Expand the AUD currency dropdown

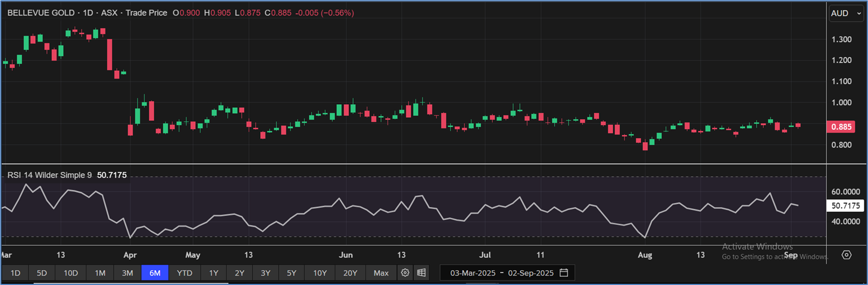pyautogui.click(x=847, y=13)
